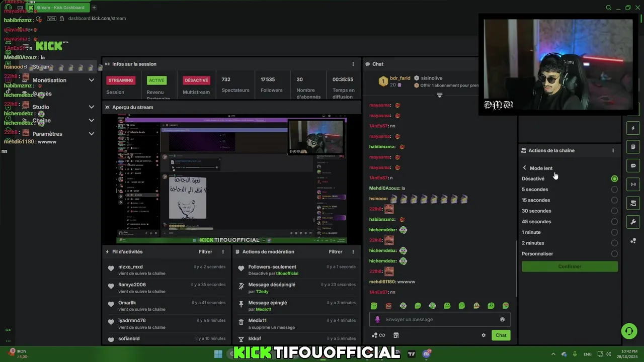Open the document panel sidebar icon
The image size is (644, 362).
[633, 147]
